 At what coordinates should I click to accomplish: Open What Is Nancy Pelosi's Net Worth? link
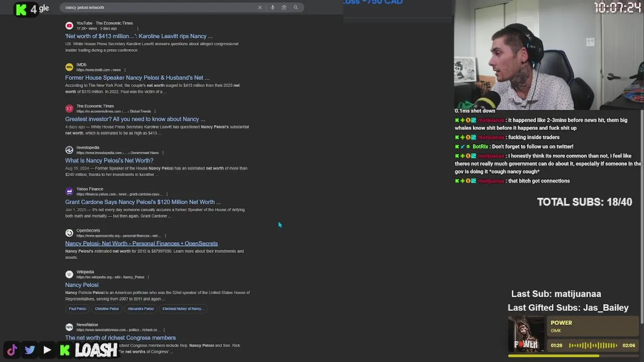109,161
